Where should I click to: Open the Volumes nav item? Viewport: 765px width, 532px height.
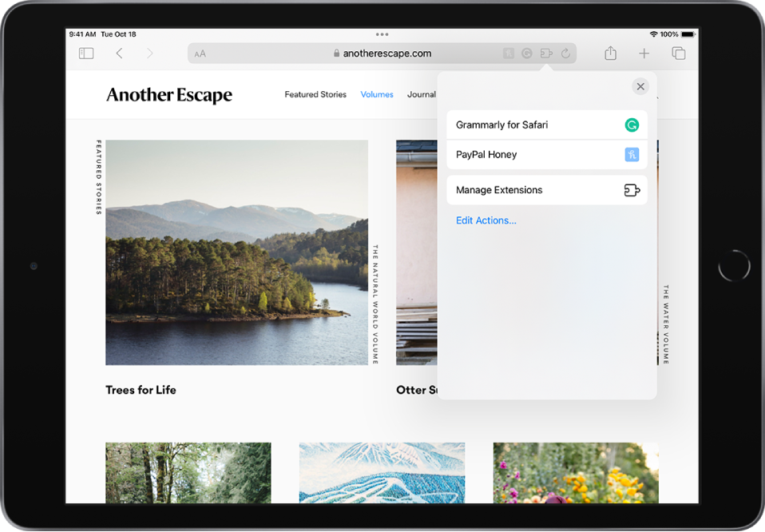377,94
